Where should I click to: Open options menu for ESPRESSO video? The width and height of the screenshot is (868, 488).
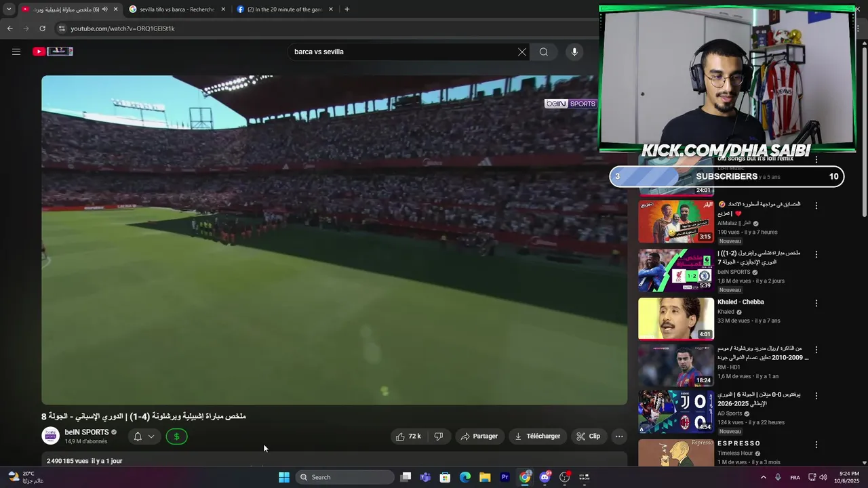816,445
